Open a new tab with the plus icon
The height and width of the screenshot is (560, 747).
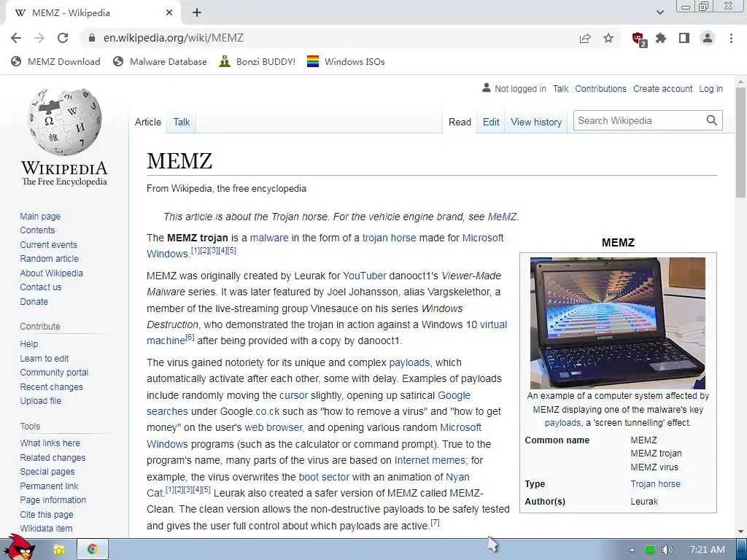point(197,13)
